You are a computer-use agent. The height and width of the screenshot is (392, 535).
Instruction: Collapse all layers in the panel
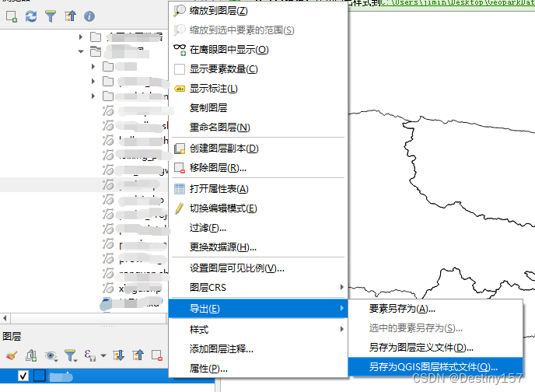138,355
